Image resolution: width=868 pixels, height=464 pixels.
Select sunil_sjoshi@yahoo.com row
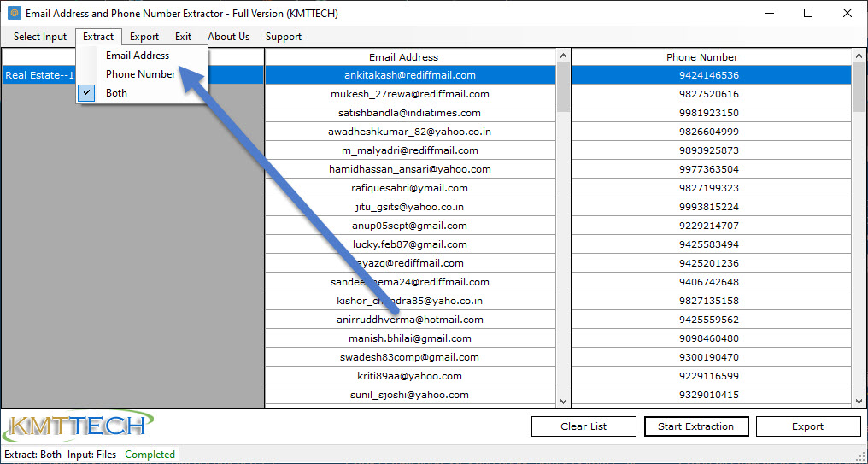point(410,396)
